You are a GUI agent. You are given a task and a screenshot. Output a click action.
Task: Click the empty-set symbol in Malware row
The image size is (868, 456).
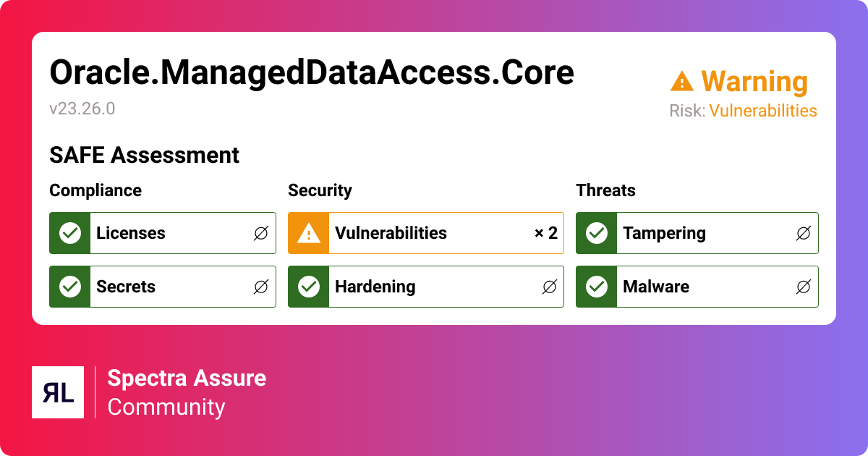coord(804,287)
